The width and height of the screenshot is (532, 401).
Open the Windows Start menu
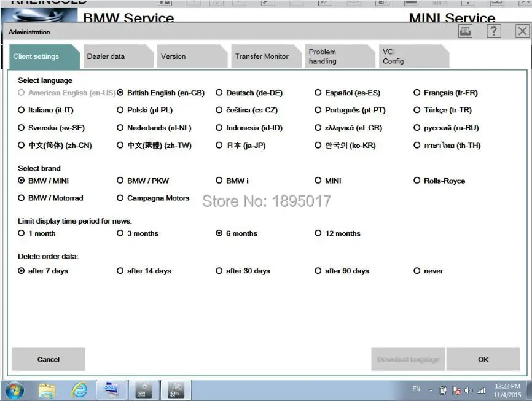[15, 391]
